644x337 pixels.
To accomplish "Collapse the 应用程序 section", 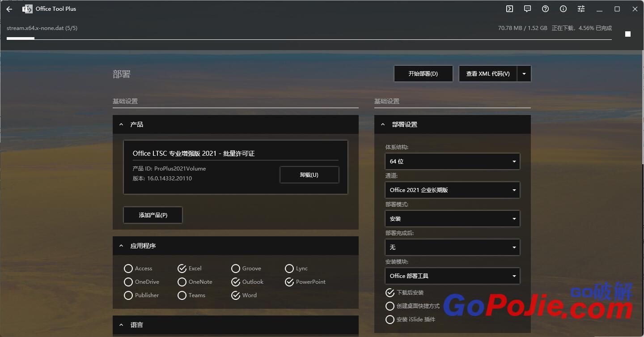I will (x=121, y=246).
